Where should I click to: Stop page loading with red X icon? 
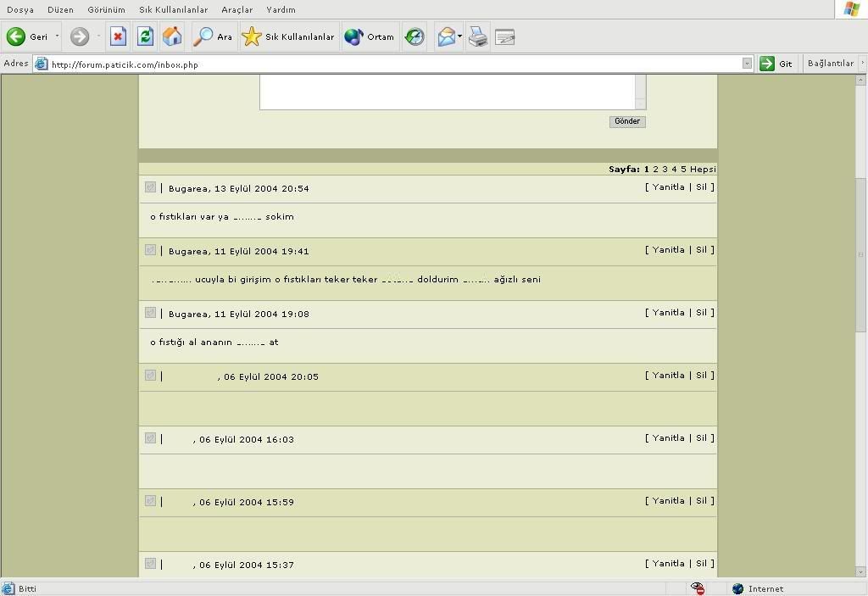pos(118,36)
